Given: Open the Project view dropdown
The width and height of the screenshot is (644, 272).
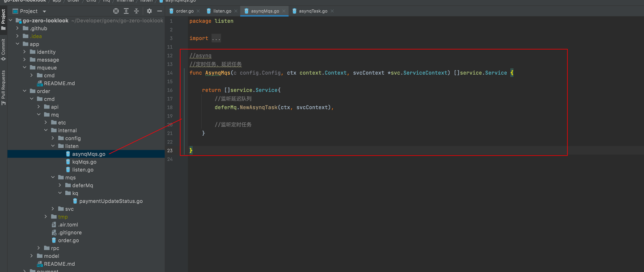Looking at the screenshot, I should (44, 11).
